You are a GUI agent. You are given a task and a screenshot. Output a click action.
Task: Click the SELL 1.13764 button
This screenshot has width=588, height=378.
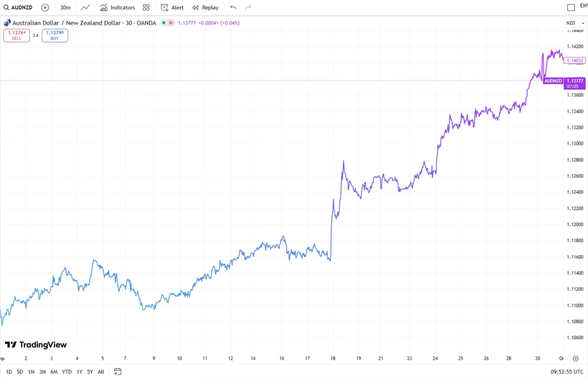17,36
